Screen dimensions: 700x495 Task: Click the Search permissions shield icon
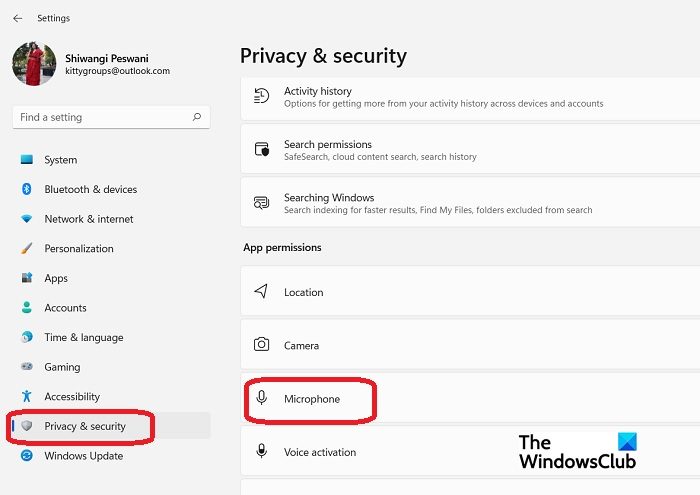tap(262, 149)
